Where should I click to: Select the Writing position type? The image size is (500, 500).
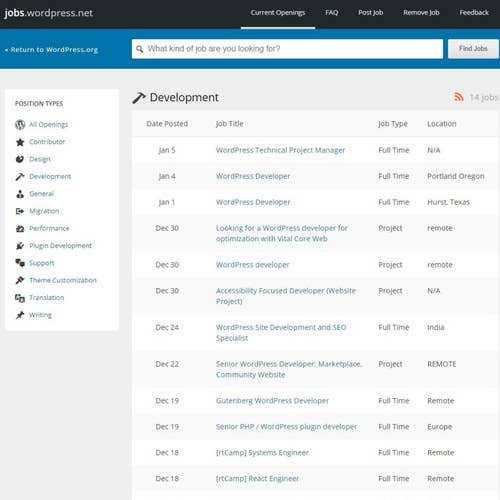pos(40,315)
